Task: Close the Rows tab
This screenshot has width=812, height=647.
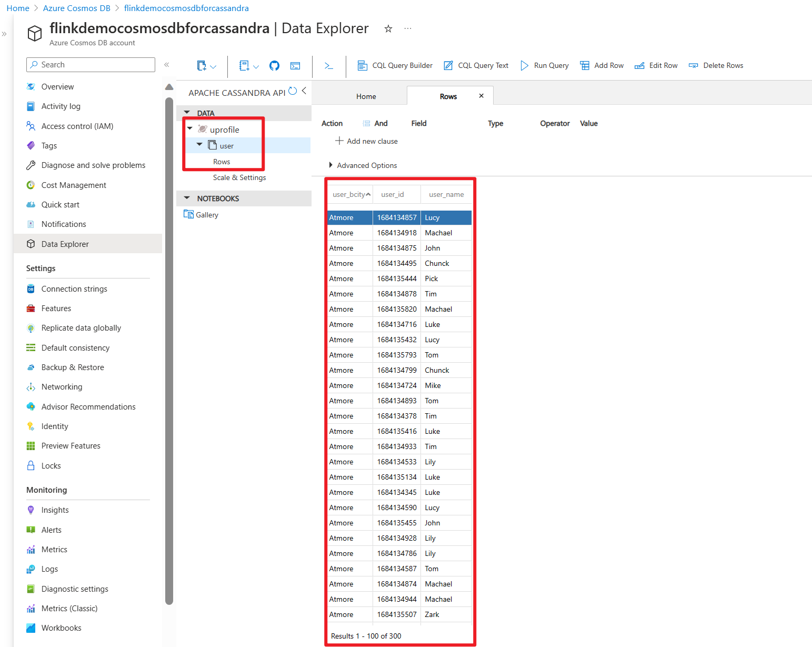Action: click(481, 96)
